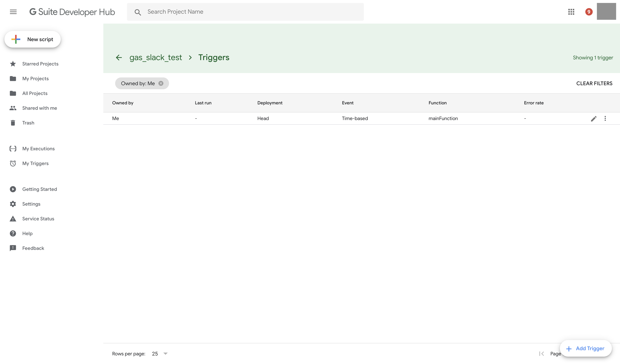Image resolution: width=620 pixels, height=364 pixels.
Task: Create a New script
Action: coord(32,39)
